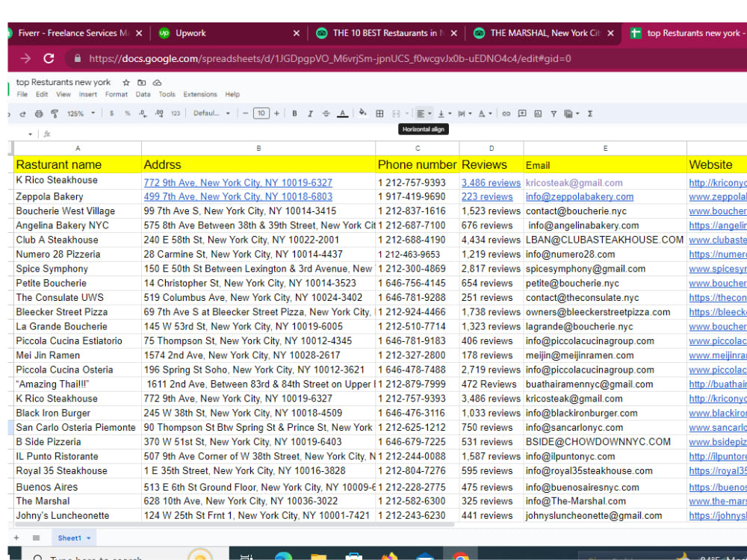Move the document with the folder icon
Image resolution: width=747 pixels, height=560 pixels.
141,82
